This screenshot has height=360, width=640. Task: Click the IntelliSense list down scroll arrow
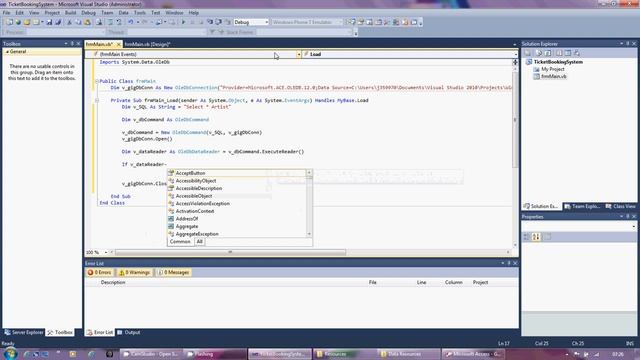click(309, 234)
